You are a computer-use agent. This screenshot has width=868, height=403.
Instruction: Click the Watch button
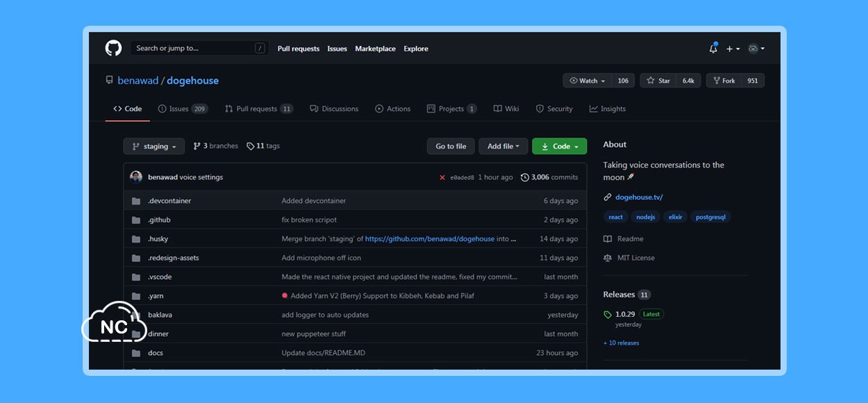587,81
